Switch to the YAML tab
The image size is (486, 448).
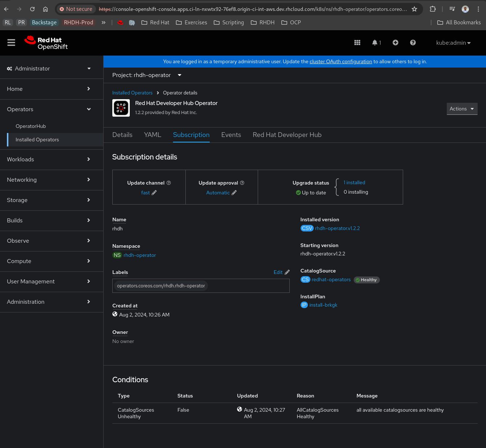pyautogui.click(x=152, y=135)
